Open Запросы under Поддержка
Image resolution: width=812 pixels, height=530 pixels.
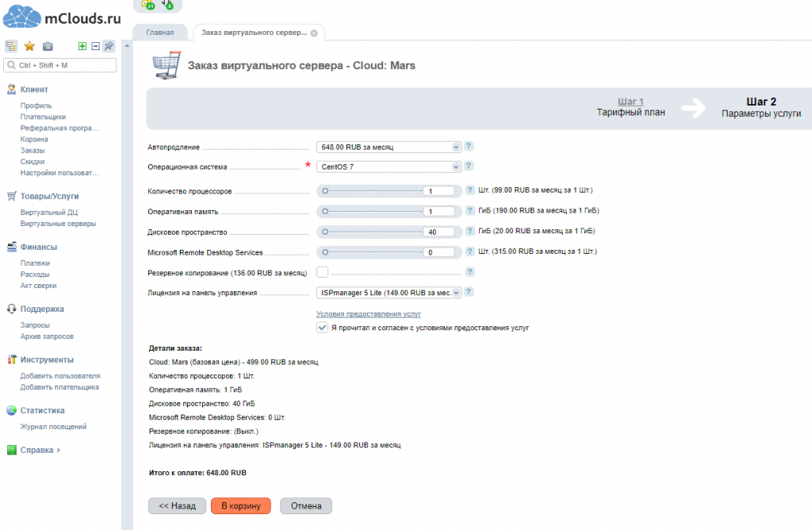(x=35, y=325)
